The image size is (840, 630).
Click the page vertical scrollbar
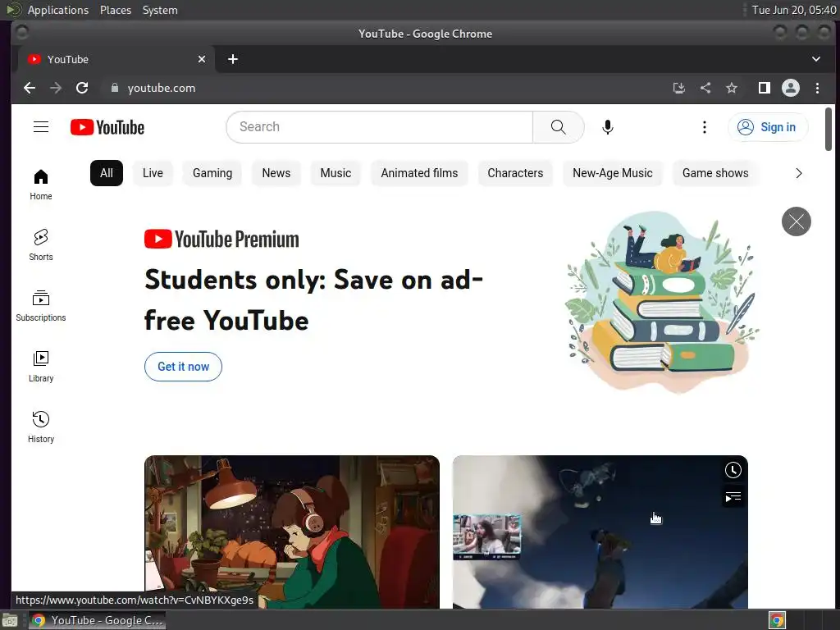829,129
